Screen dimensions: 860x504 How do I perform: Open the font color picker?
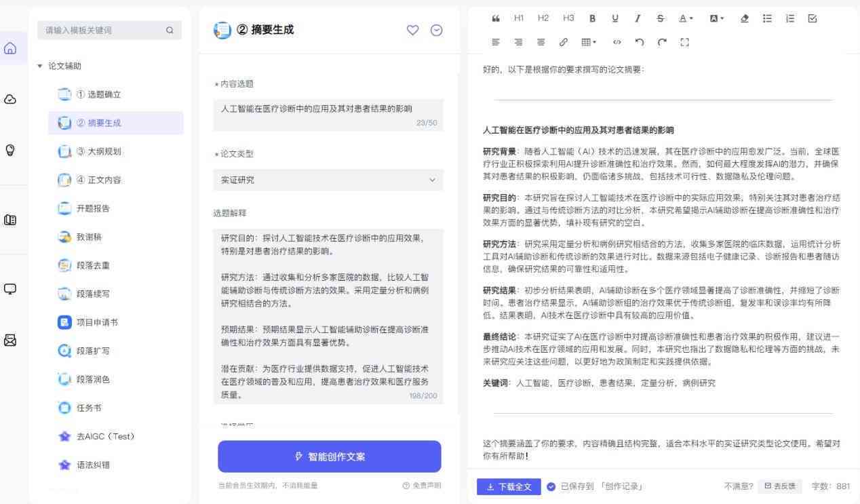point(686,18)
